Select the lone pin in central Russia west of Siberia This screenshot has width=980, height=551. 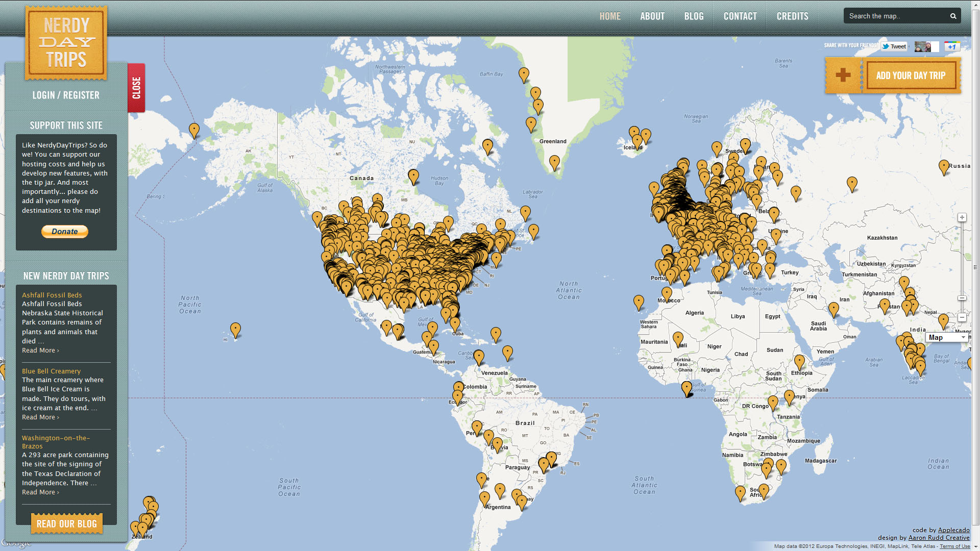pyautogui.click(x=852, y=184)
